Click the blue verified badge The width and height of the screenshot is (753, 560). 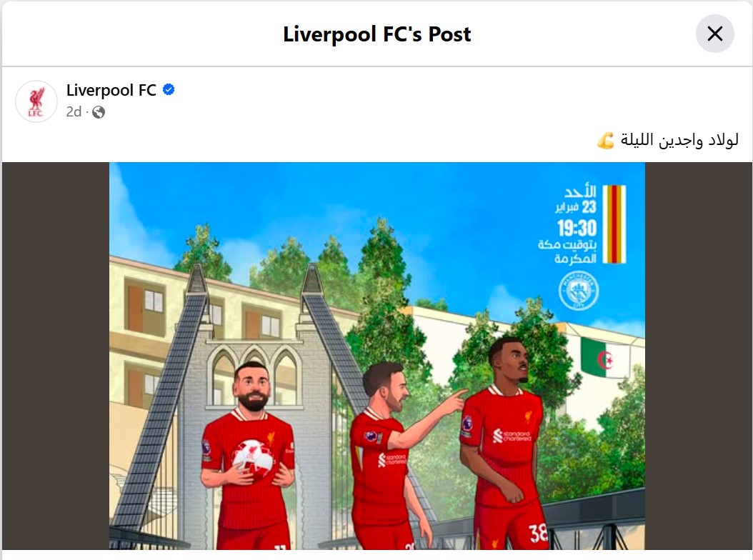click(x=169, y=90)
